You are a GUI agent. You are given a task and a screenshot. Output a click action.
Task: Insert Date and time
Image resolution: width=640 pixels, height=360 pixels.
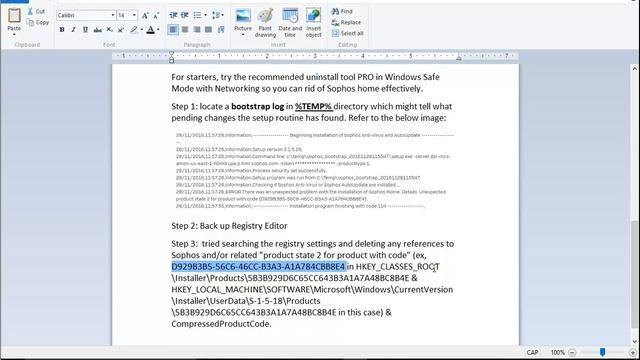[290, 23]
